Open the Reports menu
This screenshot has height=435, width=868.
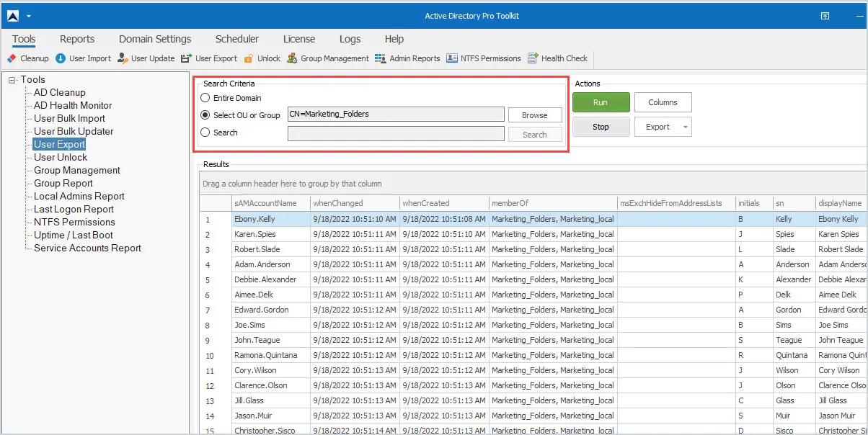click(x=77, y=39)
